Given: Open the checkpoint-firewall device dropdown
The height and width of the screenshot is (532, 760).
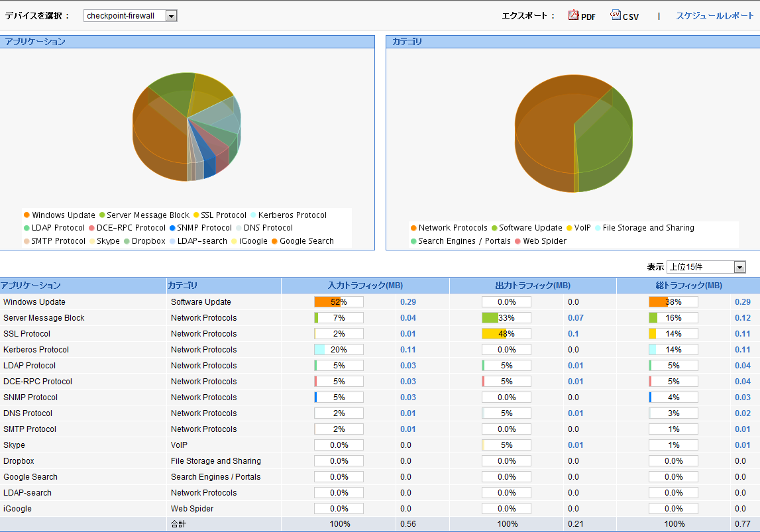Looking at the screenshot, I should 171,15.
